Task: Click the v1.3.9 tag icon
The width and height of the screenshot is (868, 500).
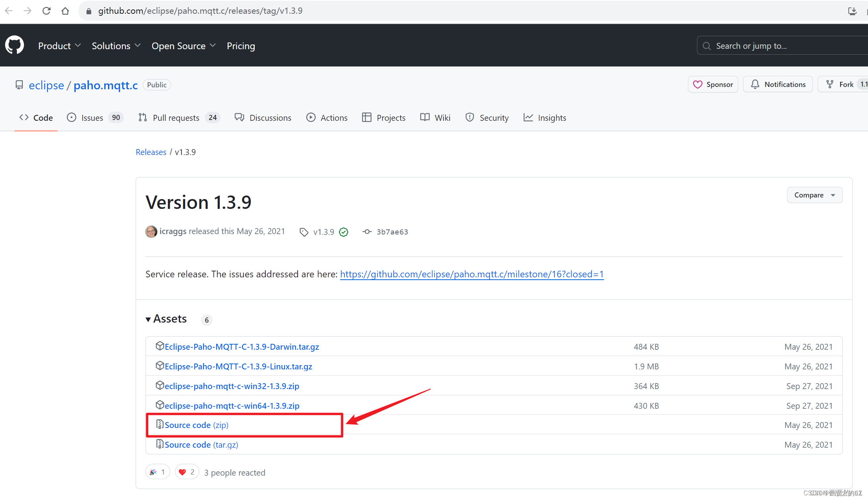Action: 303,232
